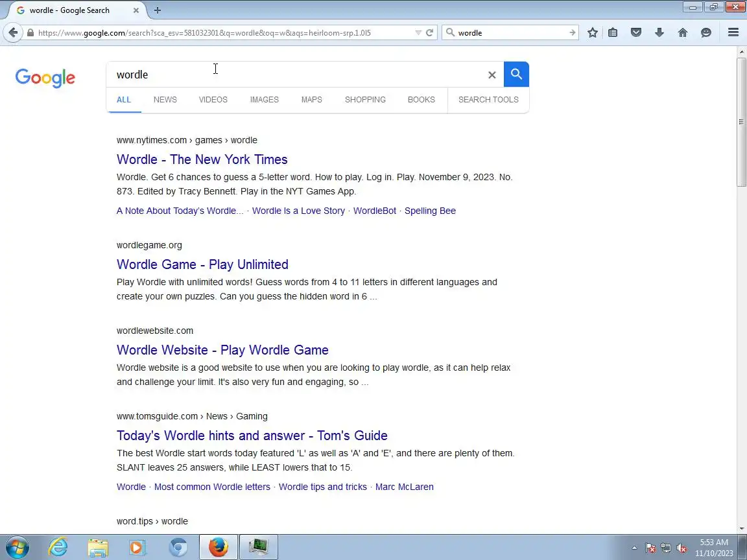Launch Internet Explorer from taskbar

(58, 547)
